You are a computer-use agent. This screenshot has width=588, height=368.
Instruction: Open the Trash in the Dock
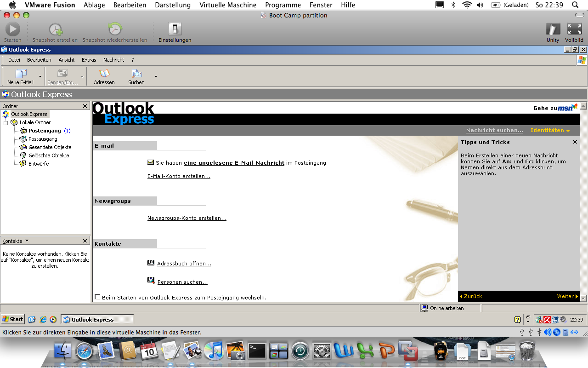pos(527,351)
